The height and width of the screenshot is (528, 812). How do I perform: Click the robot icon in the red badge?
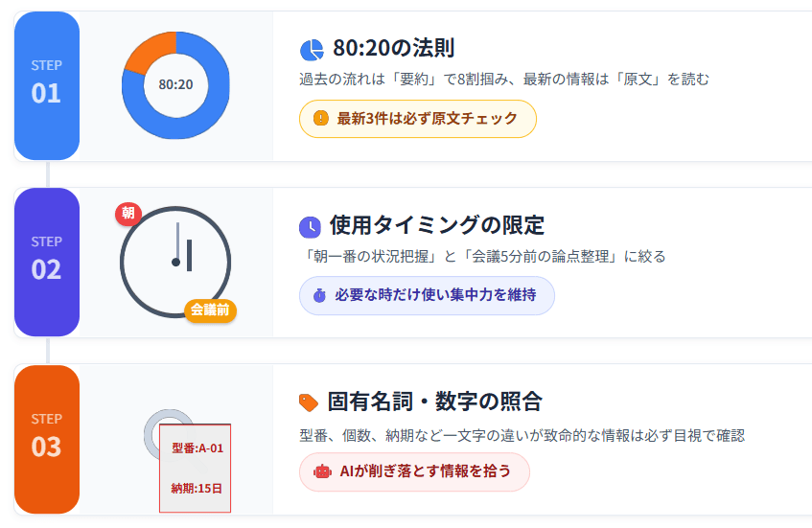coord(322,471)
